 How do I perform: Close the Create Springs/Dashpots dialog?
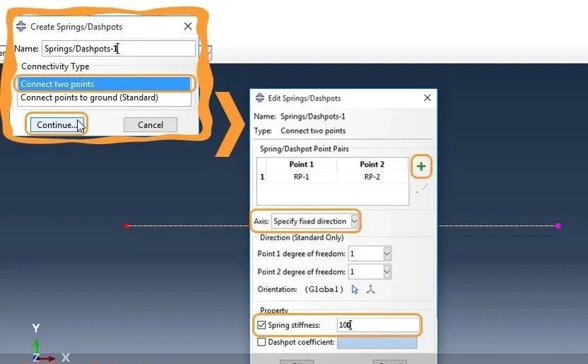(x=188, y=26)
